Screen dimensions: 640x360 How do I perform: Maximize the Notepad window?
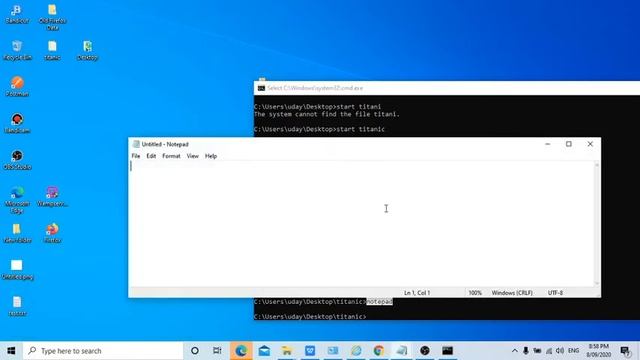(x=569, y=144)
